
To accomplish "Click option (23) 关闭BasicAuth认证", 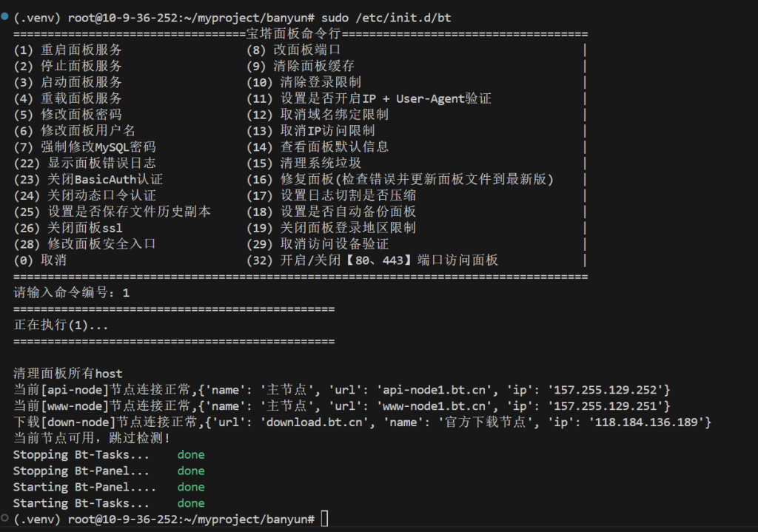I will tap(87, 180).
